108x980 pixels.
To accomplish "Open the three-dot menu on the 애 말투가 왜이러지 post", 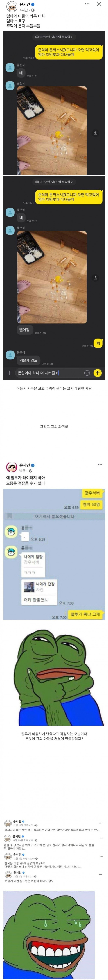I will [100, 464].
